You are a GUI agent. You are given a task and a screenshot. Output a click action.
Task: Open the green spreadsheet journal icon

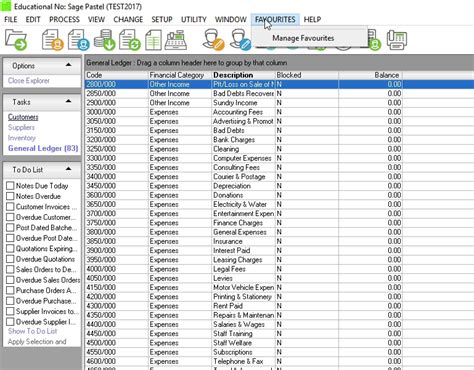(x=154, y=40)
